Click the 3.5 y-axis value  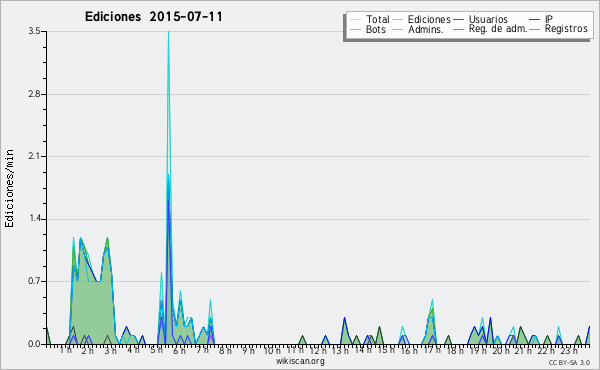click(x=34, y=31)
